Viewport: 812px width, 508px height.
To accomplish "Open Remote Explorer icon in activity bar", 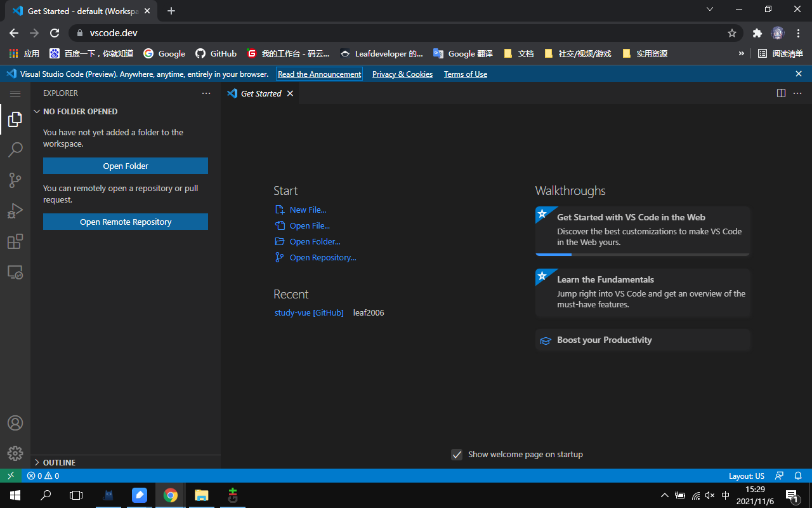I will click(x=15, y=272).
